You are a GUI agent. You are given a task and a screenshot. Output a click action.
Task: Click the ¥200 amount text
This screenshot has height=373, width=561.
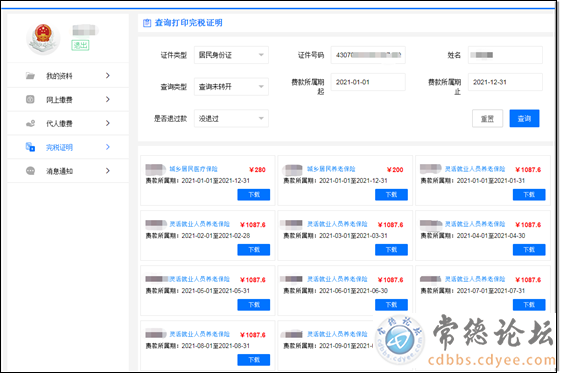[x=395, y=170]
